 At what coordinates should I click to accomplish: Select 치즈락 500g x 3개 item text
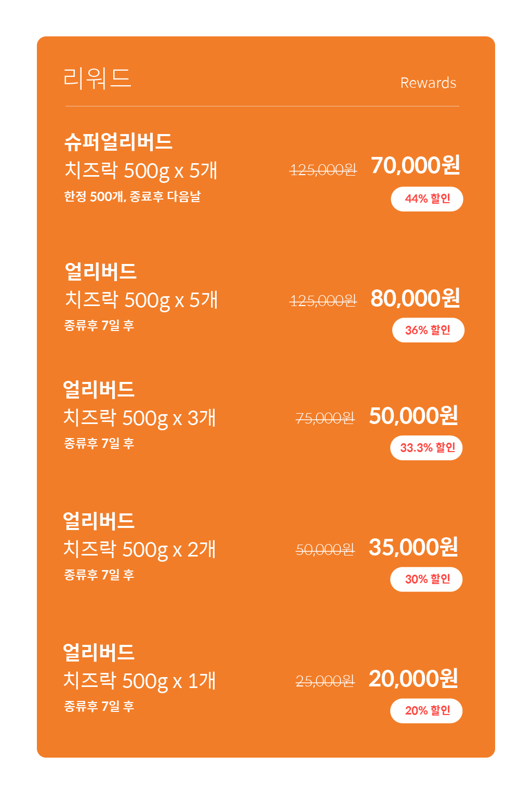(139, 419)
